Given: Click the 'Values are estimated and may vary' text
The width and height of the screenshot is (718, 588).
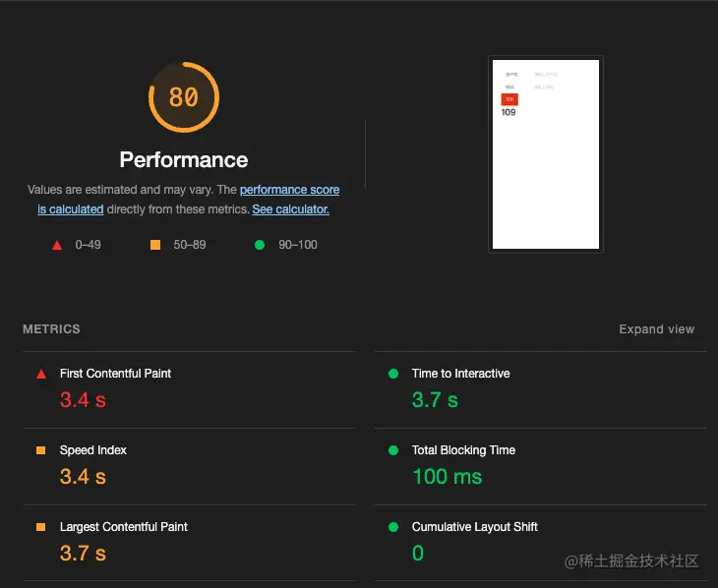Looking at the screenshot, I should (120, 190).
